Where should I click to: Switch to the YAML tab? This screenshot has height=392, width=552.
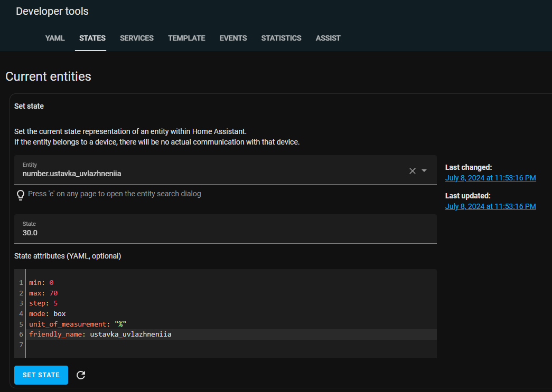pyautogui.click(x=55, y=38)
